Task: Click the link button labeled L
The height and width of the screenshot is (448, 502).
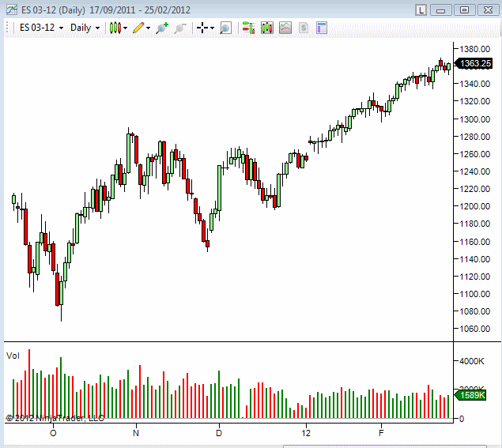Action: [x=421, y=10]
